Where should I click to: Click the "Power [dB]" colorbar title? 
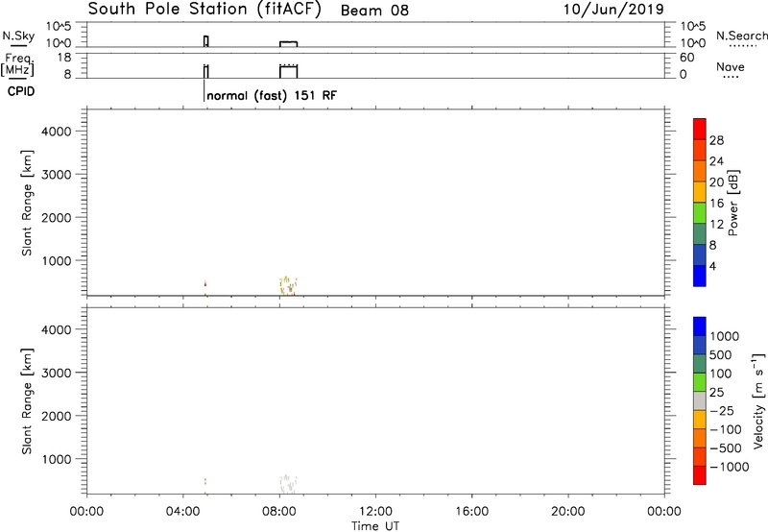(732, 203)
